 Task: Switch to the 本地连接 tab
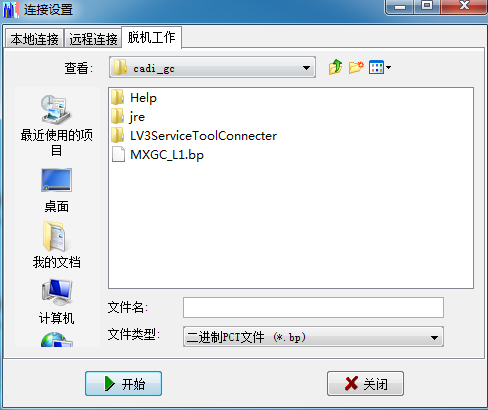click(x=34, y=39)
